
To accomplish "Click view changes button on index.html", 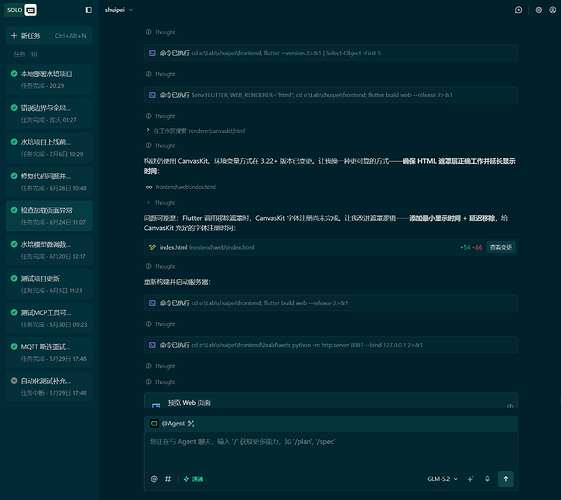I will tap(501, 247).
